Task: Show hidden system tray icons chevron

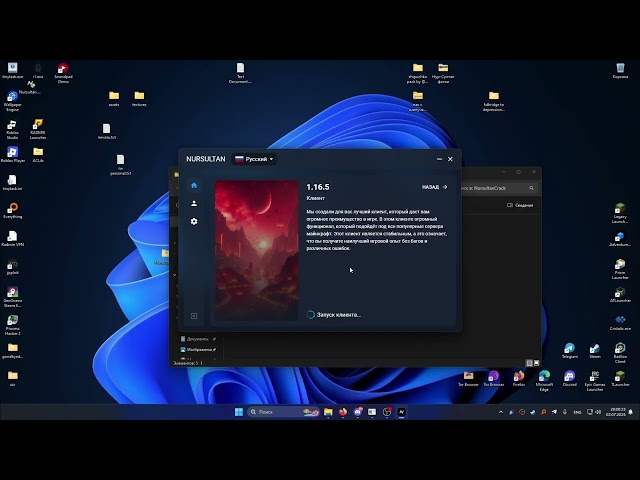Action: point(501,412)
